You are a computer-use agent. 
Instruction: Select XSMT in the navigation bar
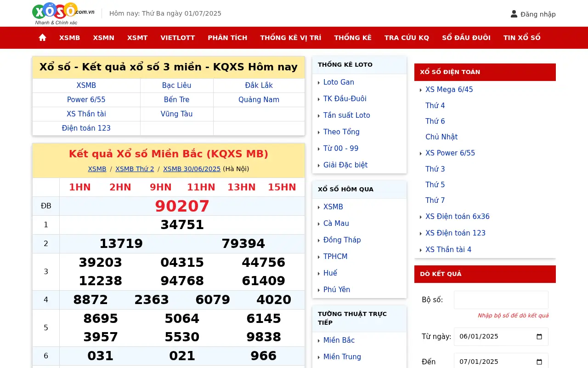pos(137,38)
